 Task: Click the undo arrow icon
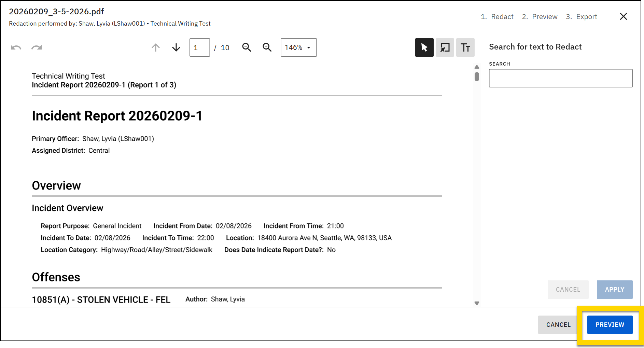(16, 47)
